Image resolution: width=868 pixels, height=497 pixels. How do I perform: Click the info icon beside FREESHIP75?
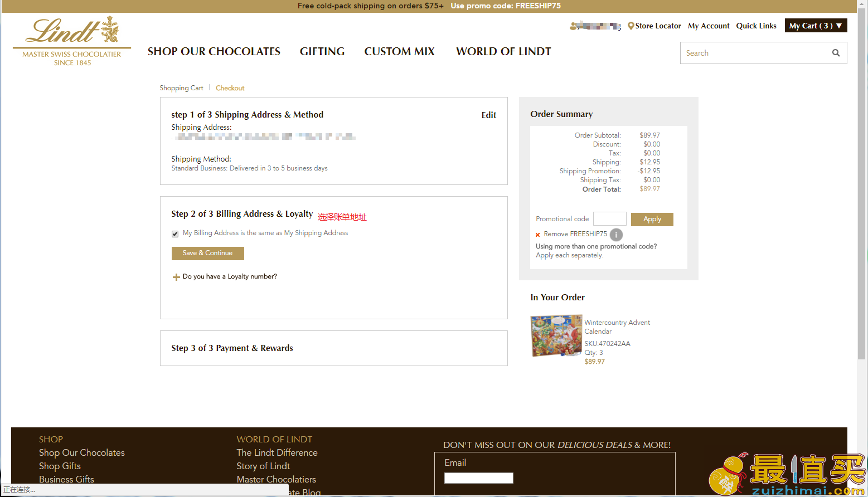coord(616,235)
